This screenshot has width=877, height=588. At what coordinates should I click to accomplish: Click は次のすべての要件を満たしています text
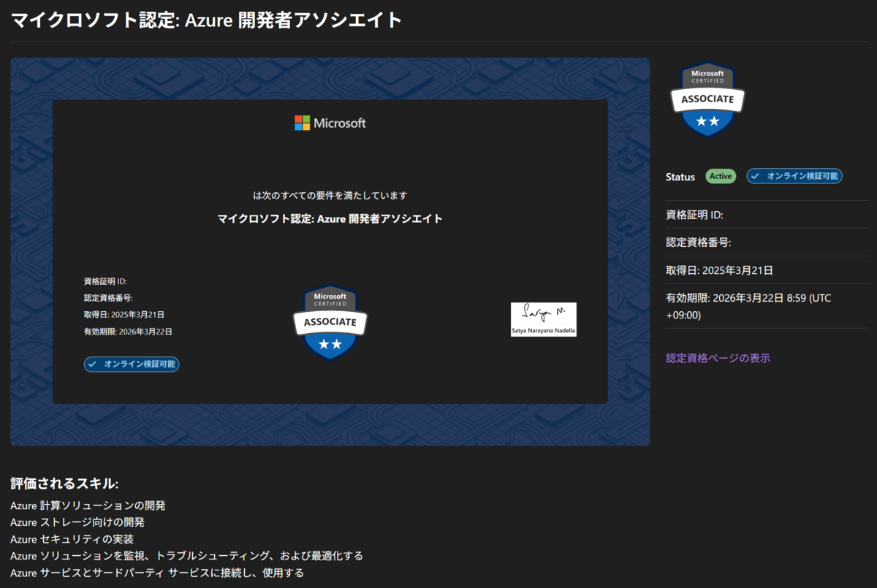330,196
